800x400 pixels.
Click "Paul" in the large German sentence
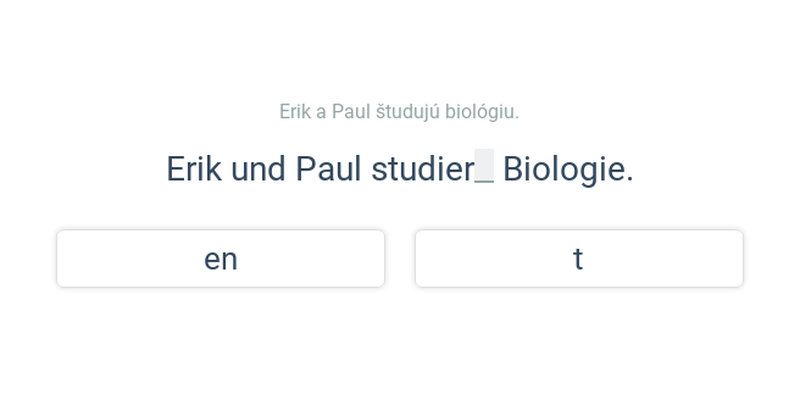click(x=329, y=169)
